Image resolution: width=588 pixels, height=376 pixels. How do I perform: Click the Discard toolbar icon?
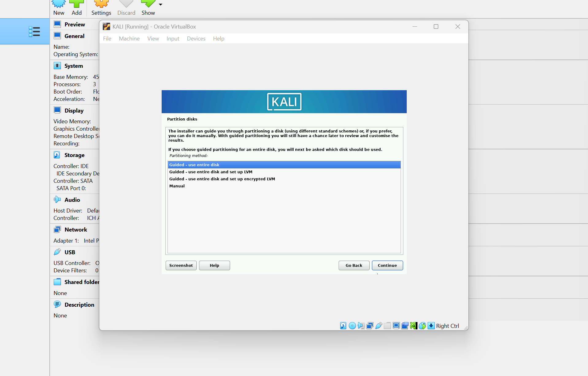pos(126,4)
